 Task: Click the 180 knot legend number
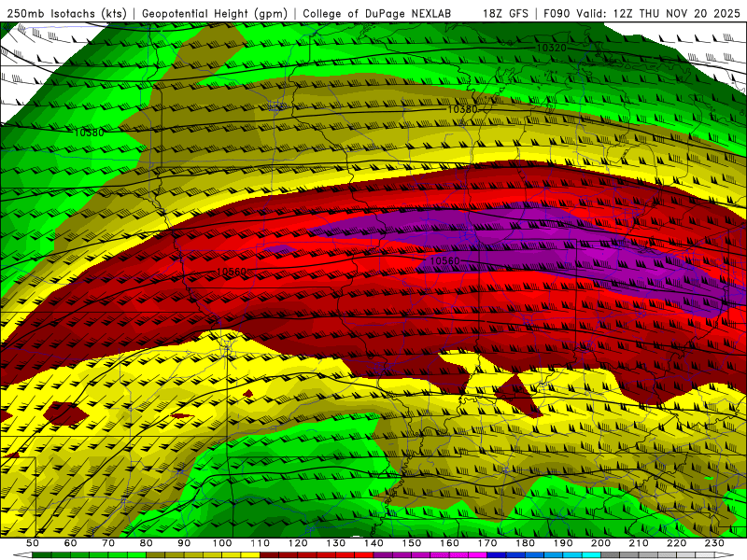[525, 543]
